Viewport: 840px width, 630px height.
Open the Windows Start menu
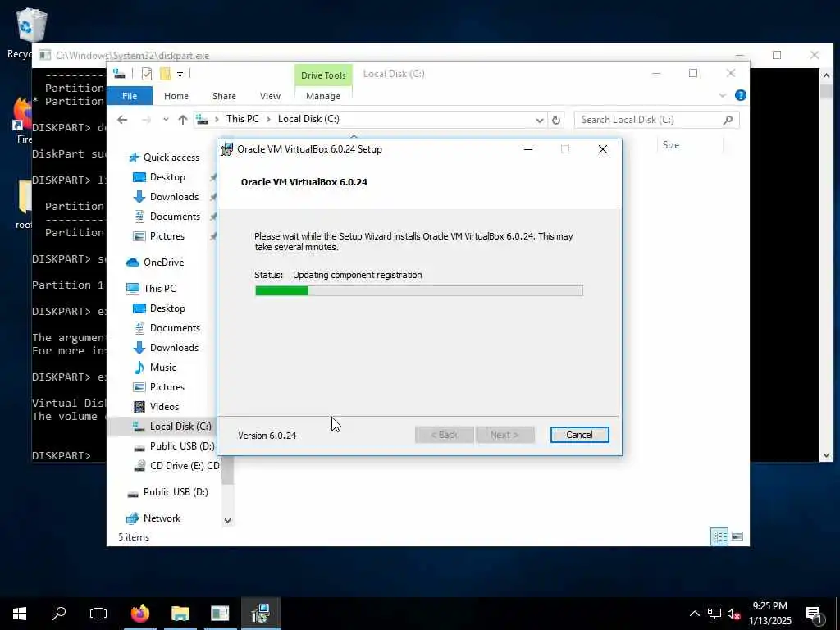point(20,614)
